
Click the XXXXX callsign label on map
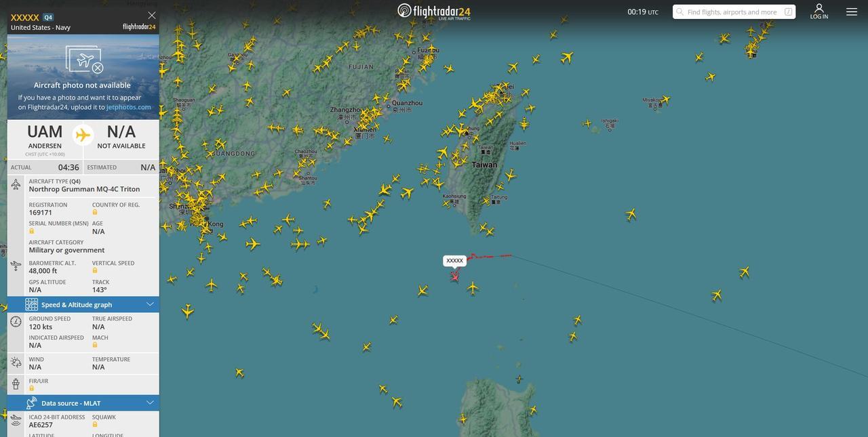pos(455,261)
